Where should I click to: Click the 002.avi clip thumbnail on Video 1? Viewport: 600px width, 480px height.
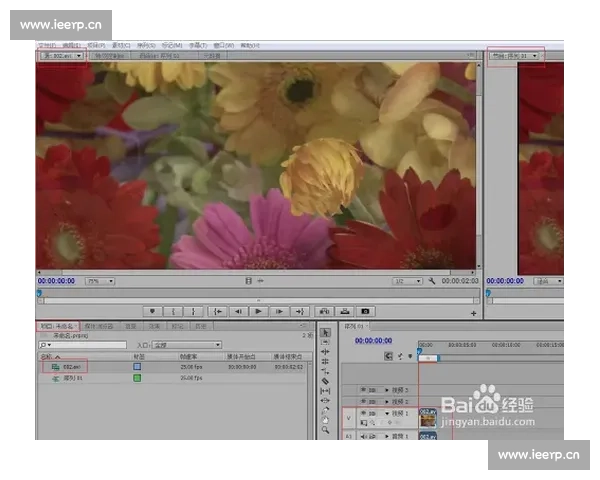[x=428, y=418]
